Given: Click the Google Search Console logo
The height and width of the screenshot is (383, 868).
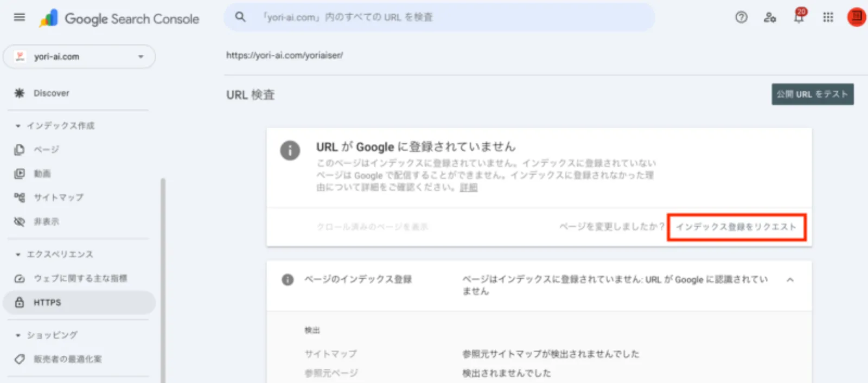Looking at the screenshot, I should pos(119,18).
